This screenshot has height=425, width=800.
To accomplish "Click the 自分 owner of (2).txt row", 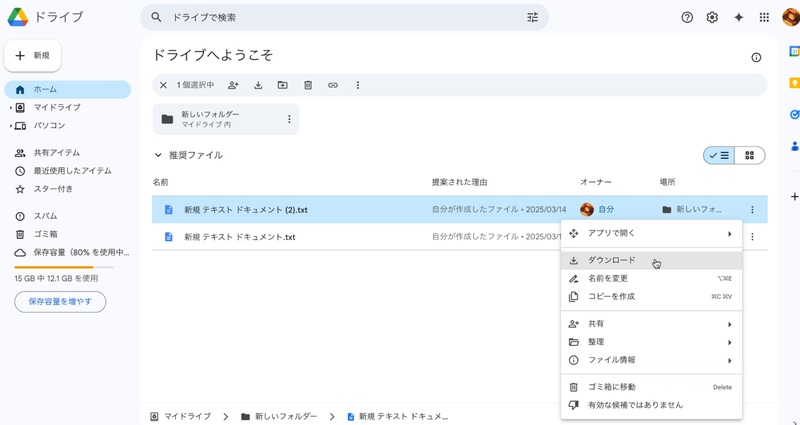I will 597,210.
